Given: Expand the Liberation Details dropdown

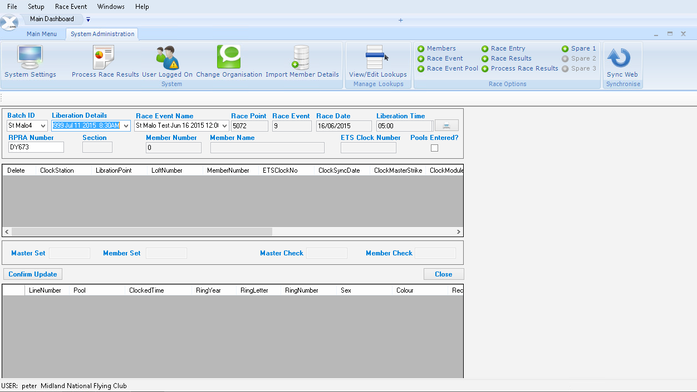Looking at the screenshot, I should [x=126, y=126].
